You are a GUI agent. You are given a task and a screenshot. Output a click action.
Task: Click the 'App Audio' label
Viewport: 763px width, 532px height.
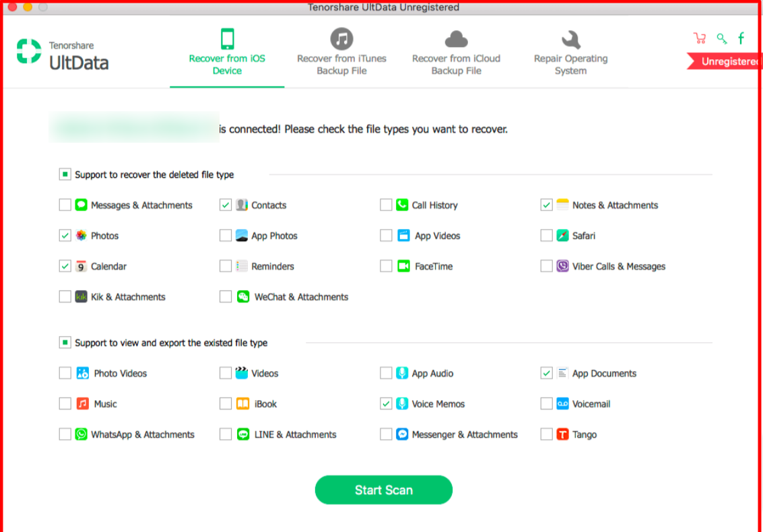tap(432, 374)
